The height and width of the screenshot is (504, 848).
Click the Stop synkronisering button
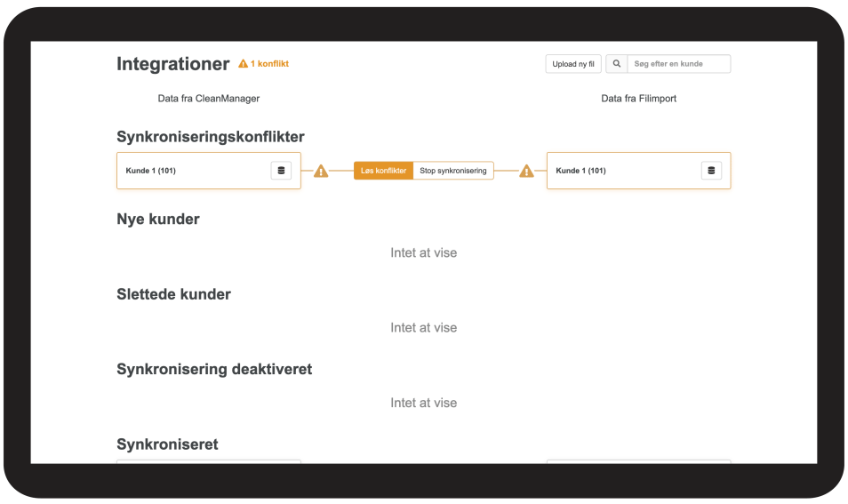pos(453,171)
